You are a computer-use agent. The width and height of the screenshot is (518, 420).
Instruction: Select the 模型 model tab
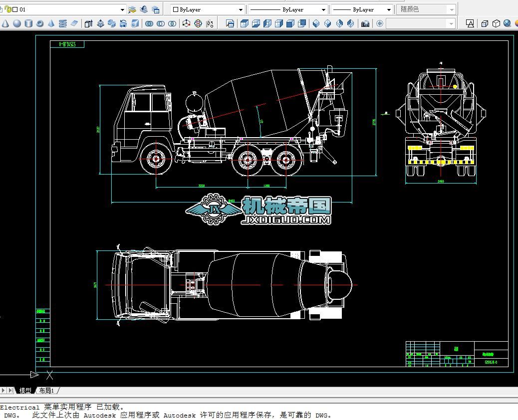(25, 391)
